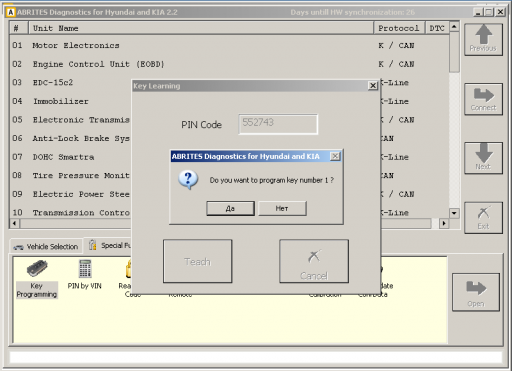
Task: Click the status bar text field at bottom
Action: pos(256,357)
